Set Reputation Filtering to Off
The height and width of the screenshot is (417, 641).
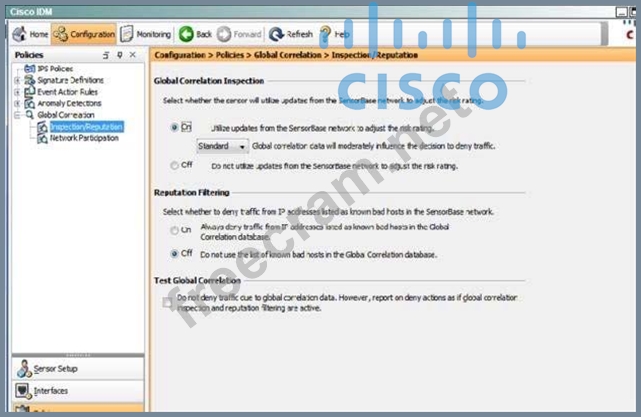tap(175, 254)
